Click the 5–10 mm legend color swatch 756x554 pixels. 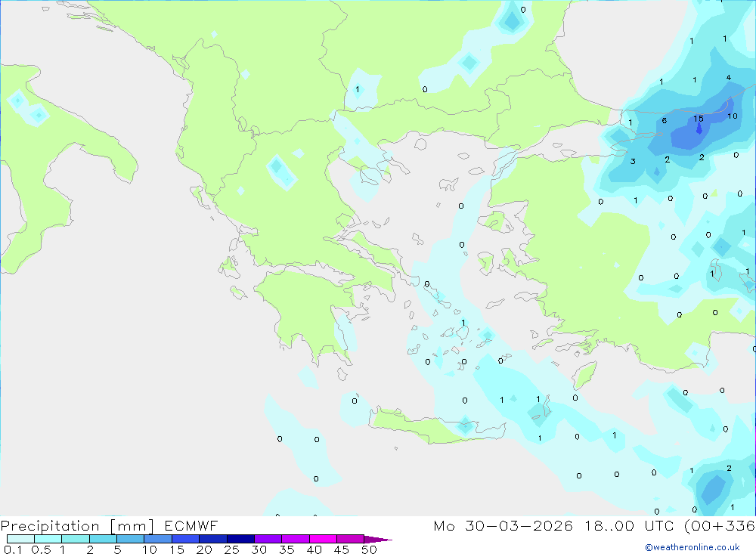point(130,539)
